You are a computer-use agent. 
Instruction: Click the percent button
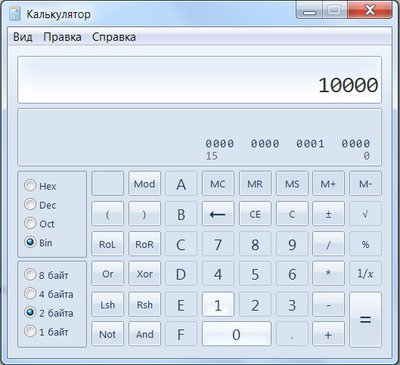(x=365, y=244)
